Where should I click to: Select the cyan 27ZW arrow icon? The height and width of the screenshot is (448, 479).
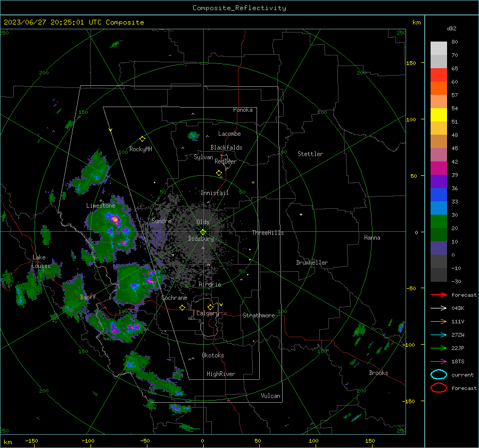click(439, 335)
